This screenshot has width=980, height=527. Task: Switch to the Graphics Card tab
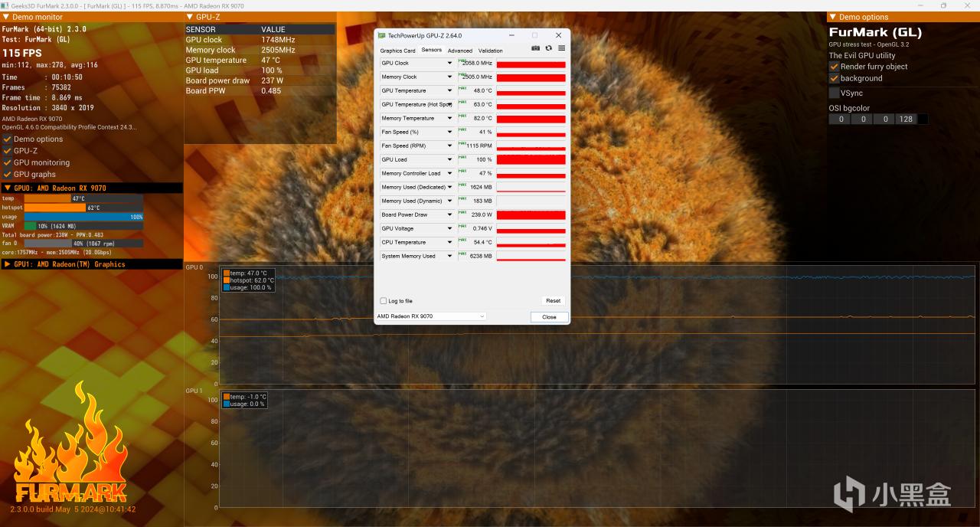(397, 51)
